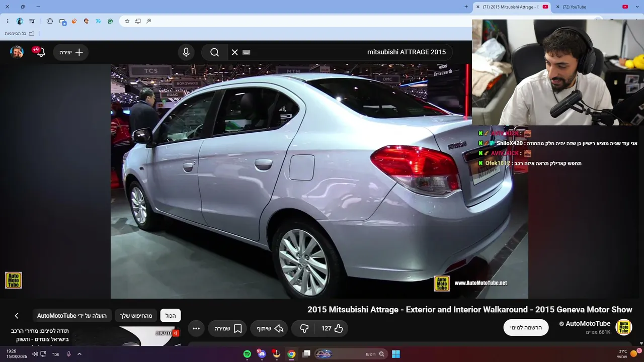This screenshot has height=362, width=644.
Task: Save the video to a playlist
Action: click(228, 328)
